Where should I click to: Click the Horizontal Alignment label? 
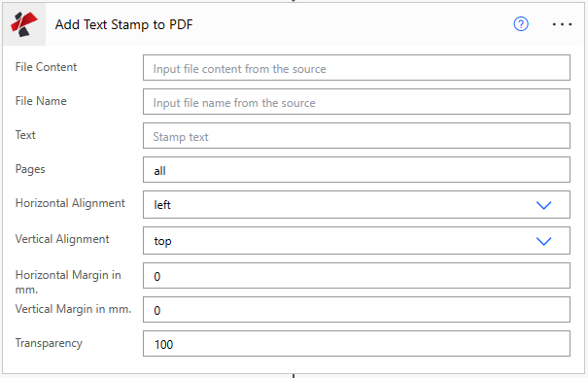pyautogui.click(x=70, y=203)
